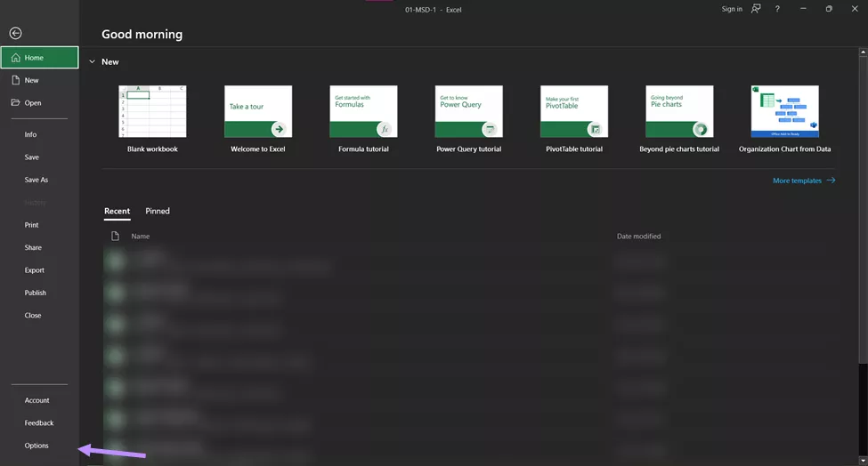
Task: Click the More templates arrow icon
Action: 831,181
